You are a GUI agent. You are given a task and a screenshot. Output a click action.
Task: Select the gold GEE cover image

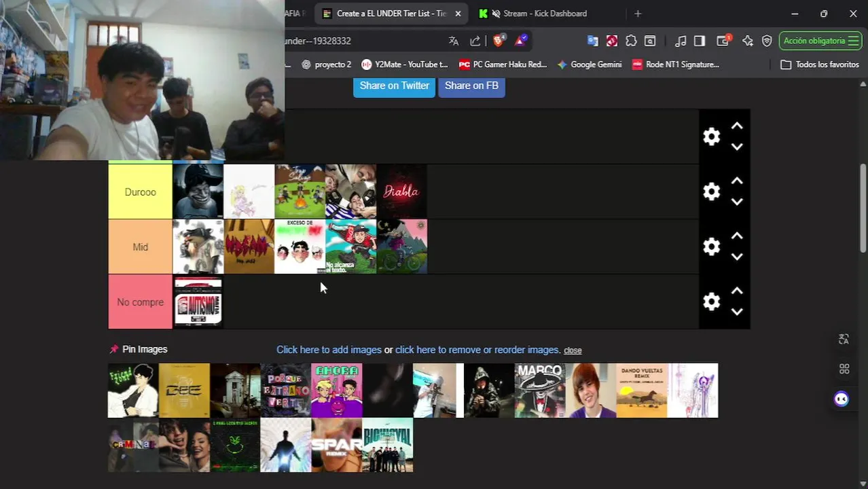(x=184, y=391)
